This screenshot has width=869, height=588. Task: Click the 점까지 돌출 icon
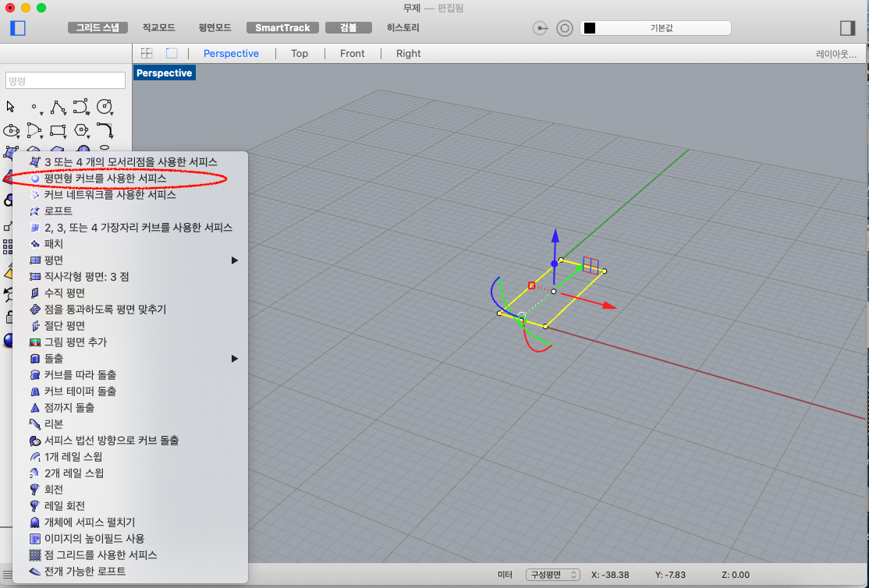35,408
